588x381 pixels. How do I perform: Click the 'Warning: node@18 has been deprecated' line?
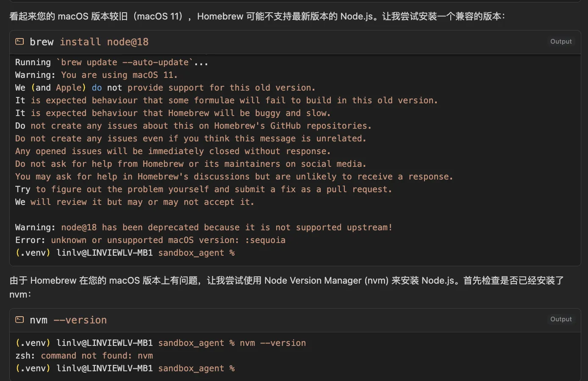(x=204, y=227)
